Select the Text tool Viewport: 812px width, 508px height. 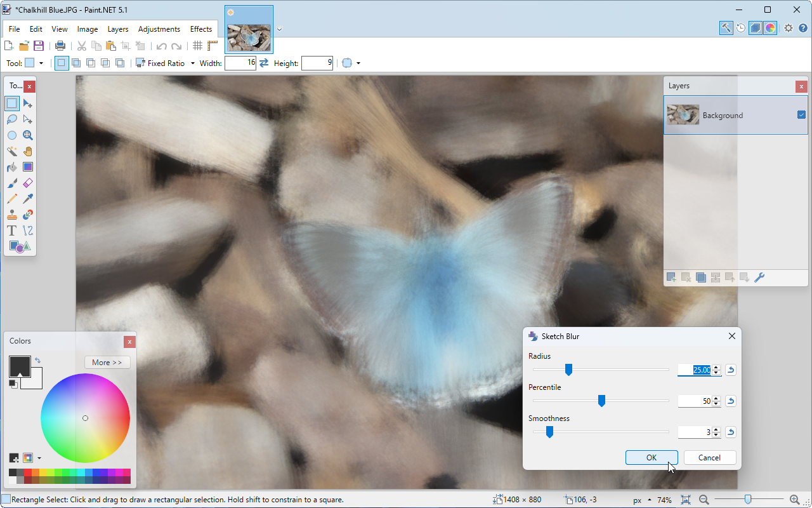pos(11,230)
